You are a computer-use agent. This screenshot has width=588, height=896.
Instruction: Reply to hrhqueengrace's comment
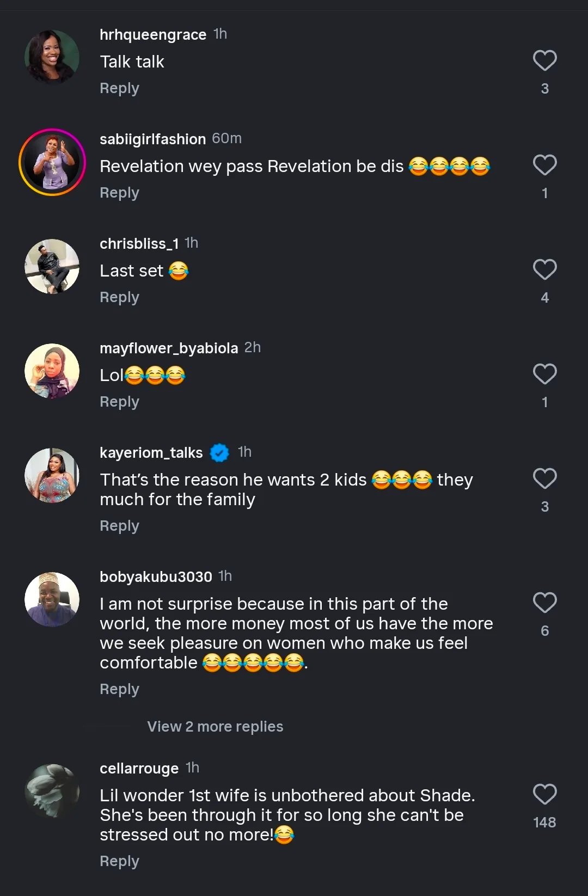coord(119,88)
